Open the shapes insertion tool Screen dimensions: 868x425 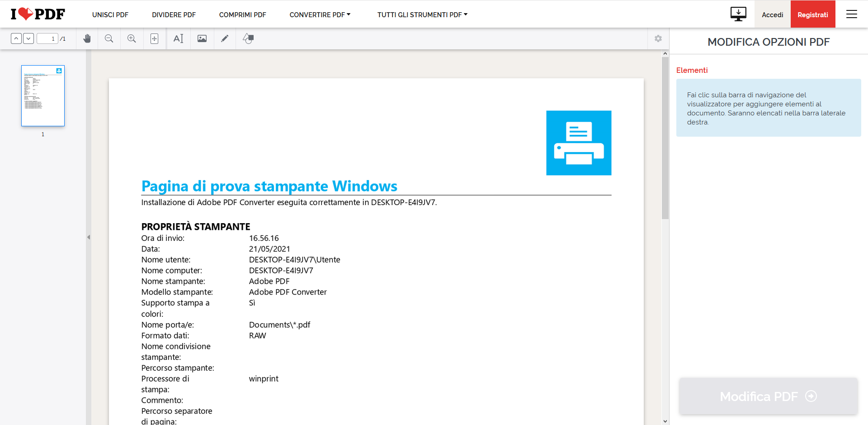(x=248, y=39)
